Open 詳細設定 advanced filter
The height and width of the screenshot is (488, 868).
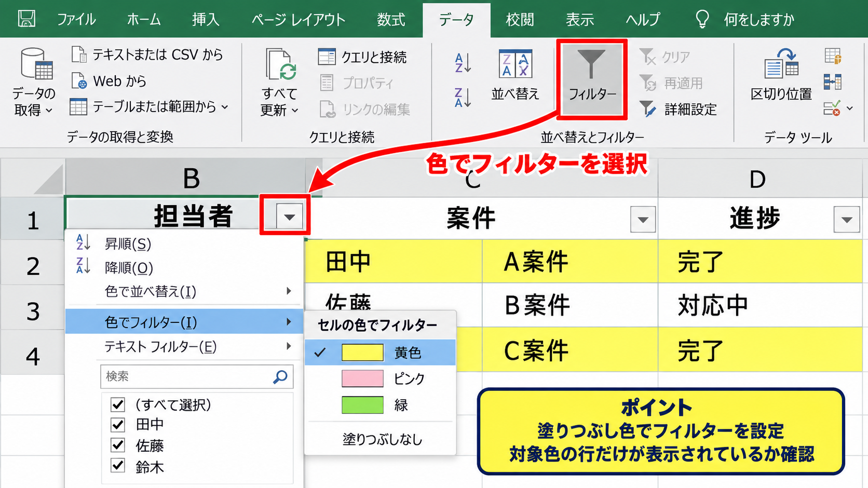pos(678,109)
